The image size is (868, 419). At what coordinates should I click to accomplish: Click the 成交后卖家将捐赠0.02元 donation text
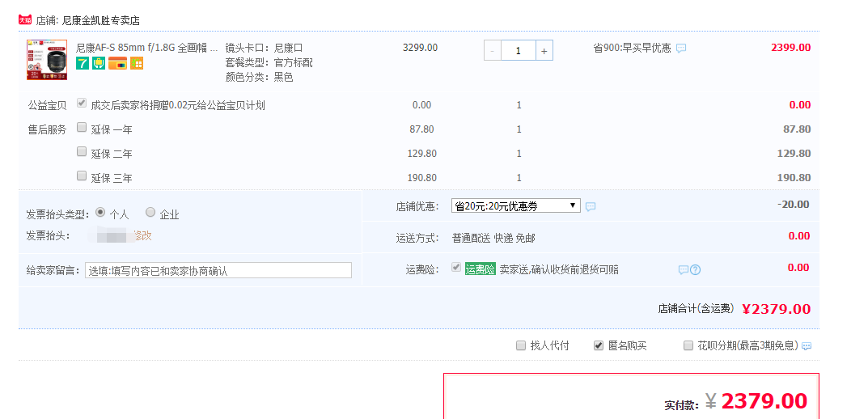178,105
